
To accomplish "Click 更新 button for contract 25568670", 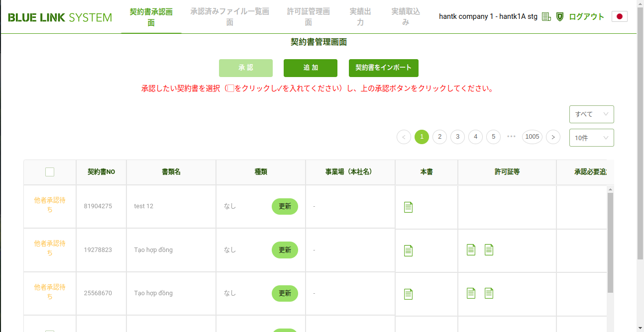I will click(x=285, y=293).
